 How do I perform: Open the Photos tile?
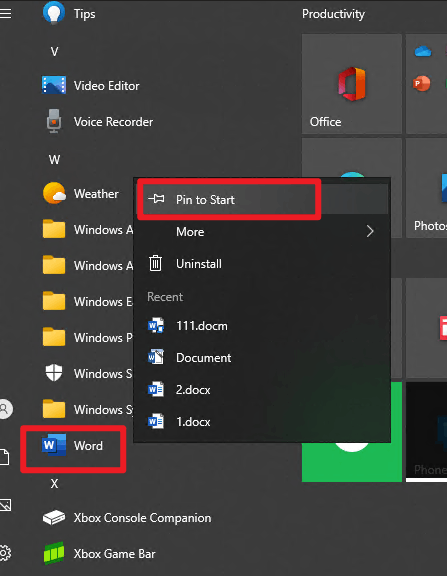(x=426, y=188)
